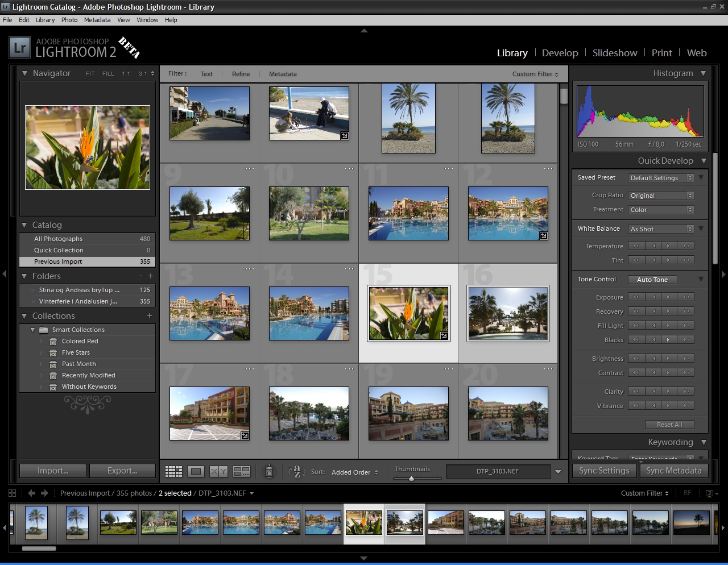Toggle second window display button in filmstrip
The width and height of the screenshot is (728, 565).
pos(710,493)
